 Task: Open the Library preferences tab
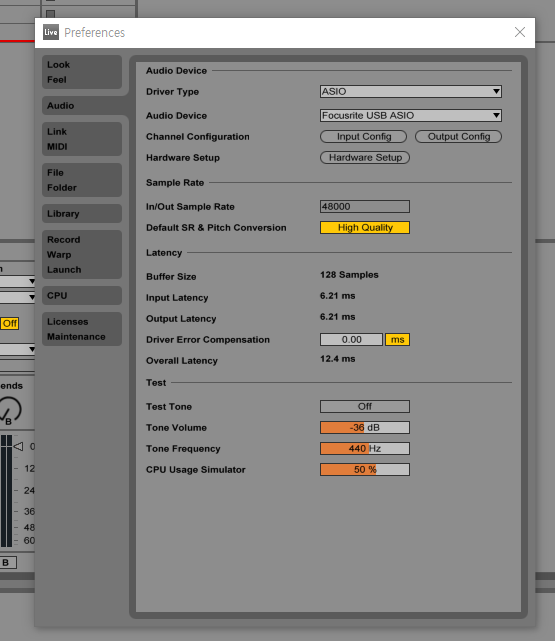(x=82, y=213)
